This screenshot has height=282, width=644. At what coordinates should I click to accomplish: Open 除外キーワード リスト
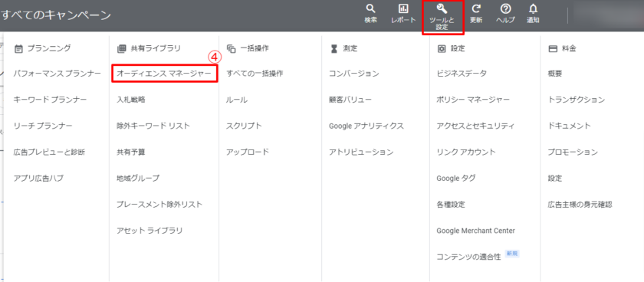click(x=153, y=126)
